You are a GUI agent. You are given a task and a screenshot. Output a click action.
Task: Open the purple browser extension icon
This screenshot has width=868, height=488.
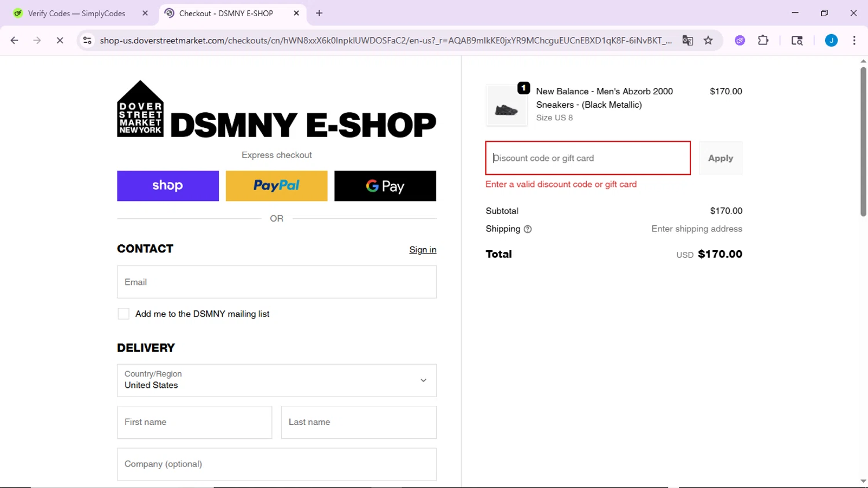coord(740,41)
